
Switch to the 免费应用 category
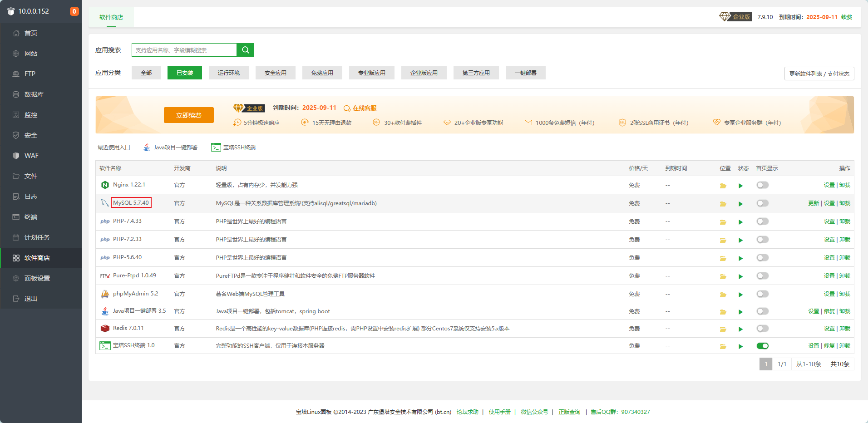pyautogui.click(x=322, y=73)
